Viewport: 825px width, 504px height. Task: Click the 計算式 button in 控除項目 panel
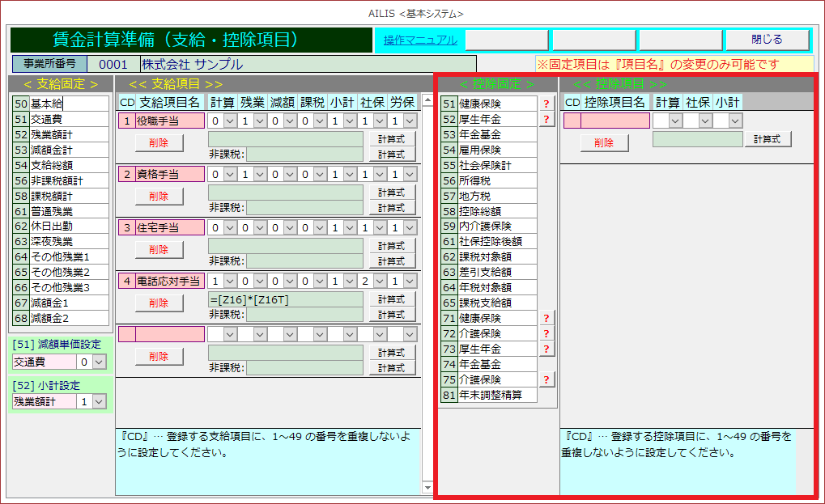(767, 139)
